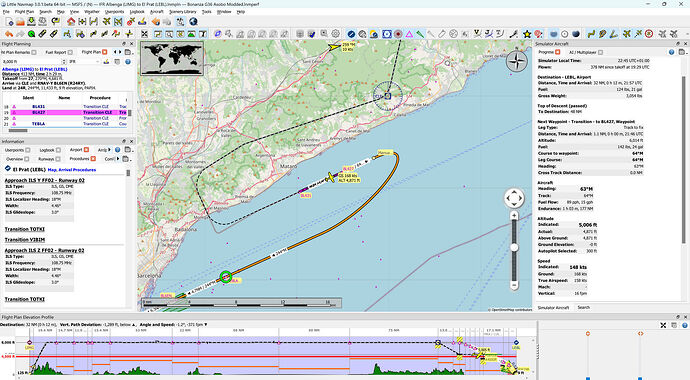Check the Runways tab checkbox
Viewport: 690px width, 380px height.
tap(58, 159)
